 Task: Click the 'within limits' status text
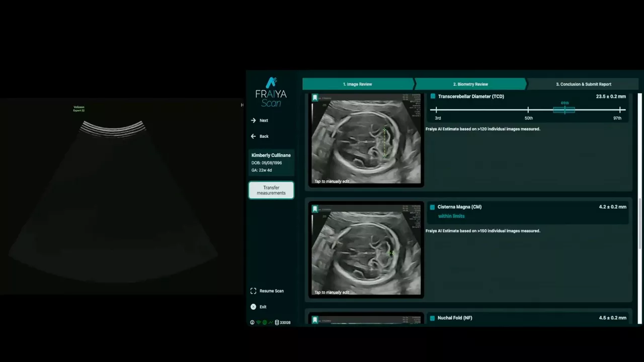[x=451, y=216]
